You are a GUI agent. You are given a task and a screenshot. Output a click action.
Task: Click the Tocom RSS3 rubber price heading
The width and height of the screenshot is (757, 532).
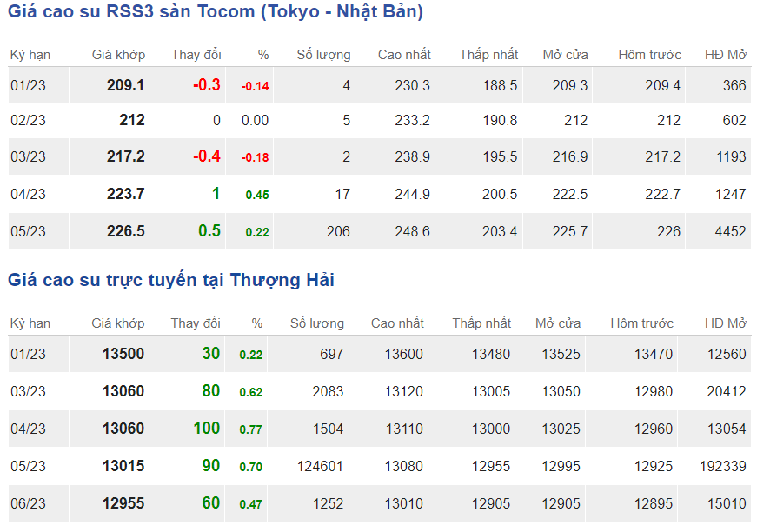pos(216,12)
